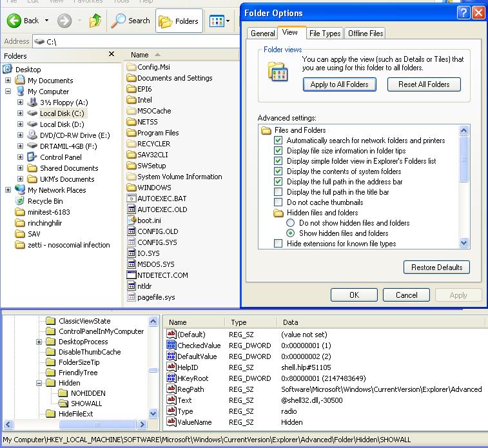Select Recycle Bin icon in tree
This screenshot has width=488, height=448.
pos(20,200)
